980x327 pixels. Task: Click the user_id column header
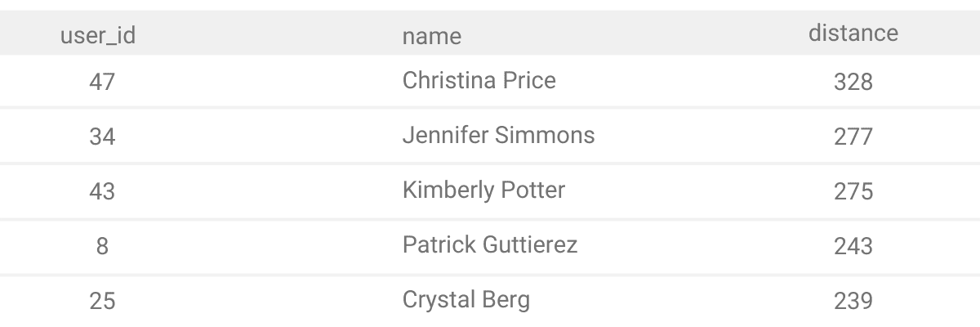click(98, 36)
